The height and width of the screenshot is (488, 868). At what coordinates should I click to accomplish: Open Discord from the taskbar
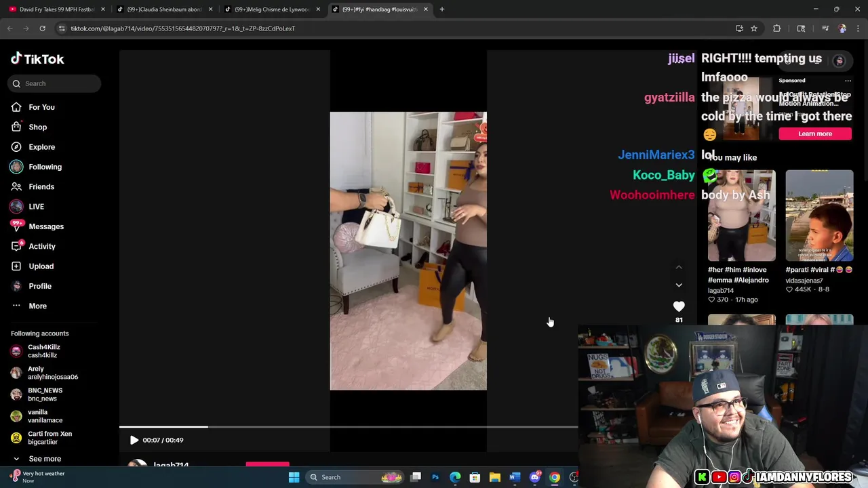tap(534, 477)
